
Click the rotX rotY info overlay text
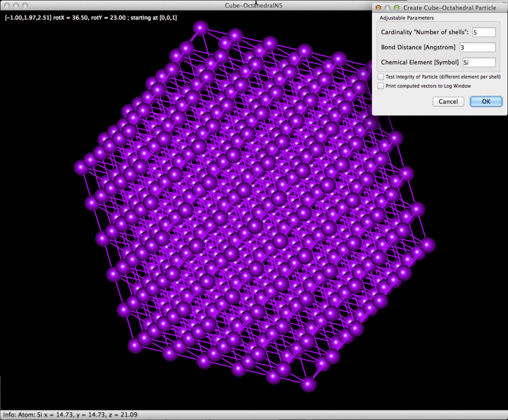91,17
